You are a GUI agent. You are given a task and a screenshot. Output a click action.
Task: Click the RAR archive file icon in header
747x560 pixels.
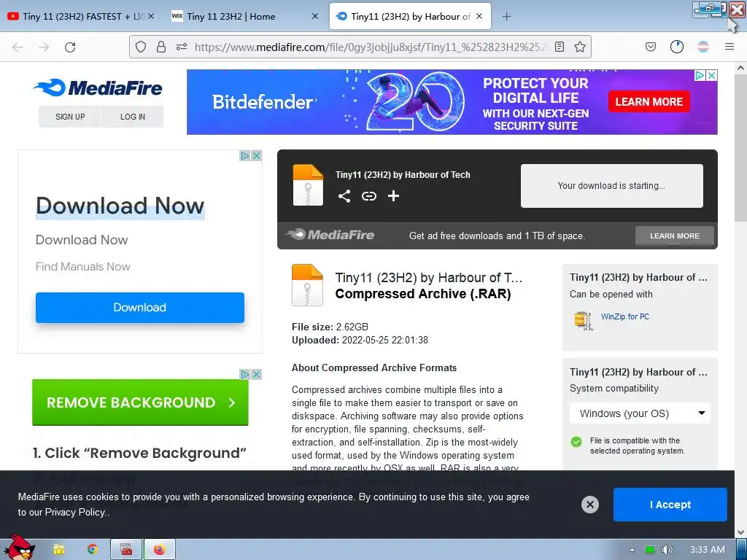click(x=308, y=185)
